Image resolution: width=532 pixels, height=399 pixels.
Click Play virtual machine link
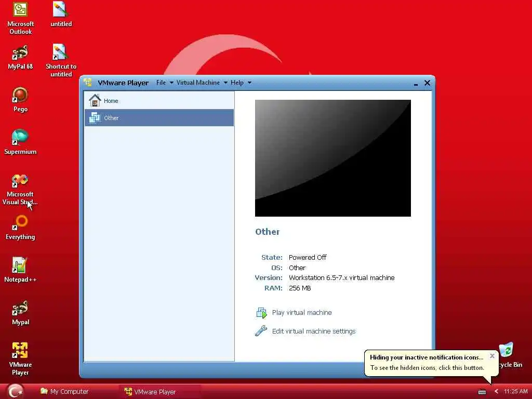pyautogui.click(x=302, y=312)
